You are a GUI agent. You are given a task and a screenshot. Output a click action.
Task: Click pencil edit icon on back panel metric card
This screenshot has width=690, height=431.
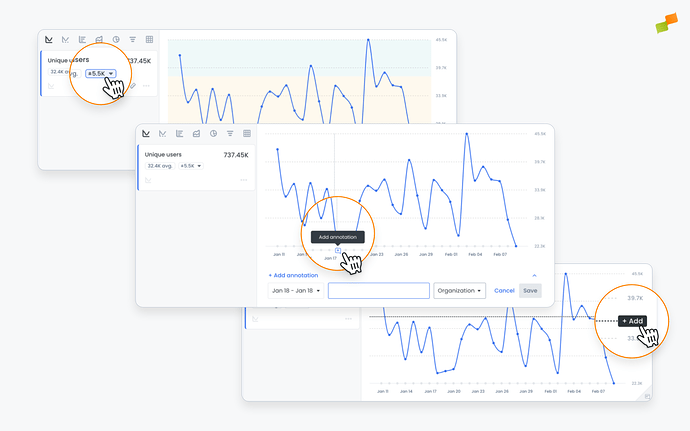[133, 85]
